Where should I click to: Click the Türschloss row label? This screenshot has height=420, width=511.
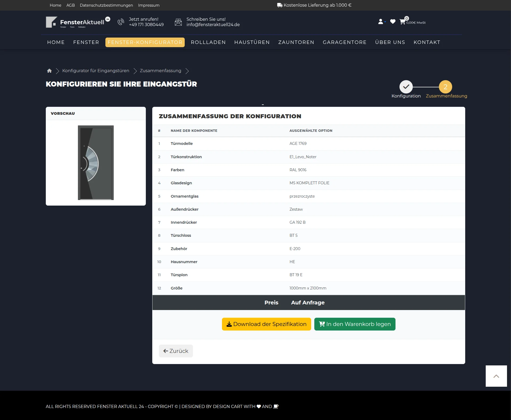(181, 235)
